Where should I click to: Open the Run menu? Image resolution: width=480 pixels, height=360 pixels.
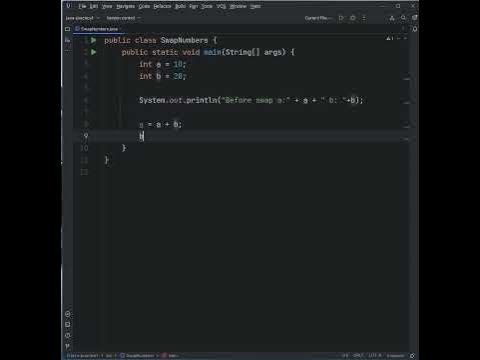[194, 6]
